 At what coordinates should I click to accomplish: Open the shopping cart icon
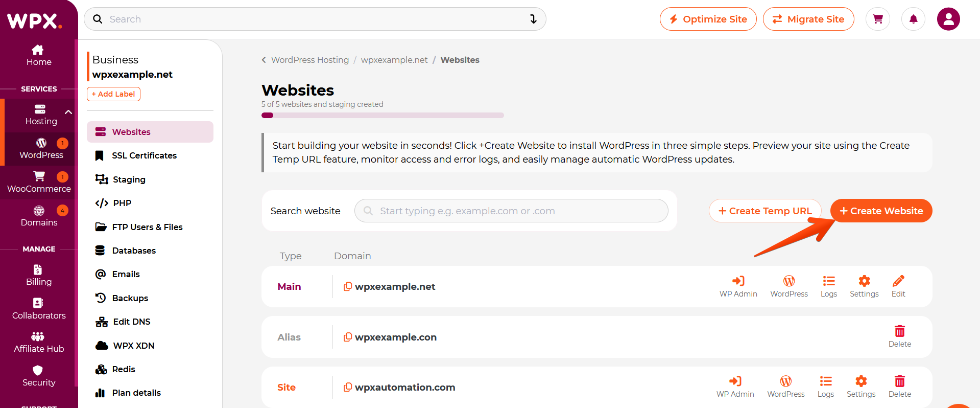(878, 19)
